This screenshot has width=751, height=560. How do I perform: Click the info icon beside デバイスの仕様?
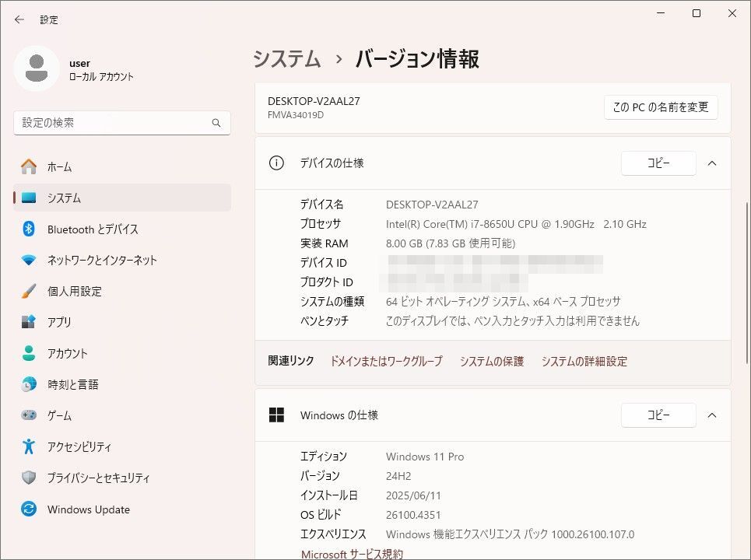tap(276, 163)
